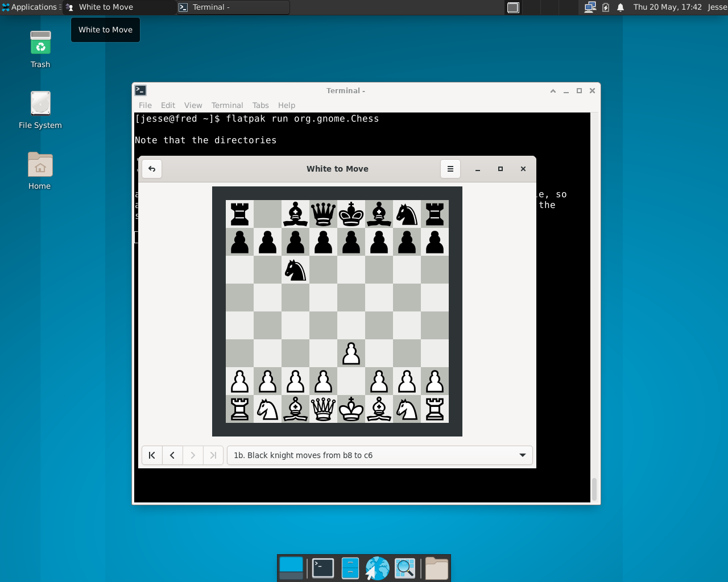
Task: Open the Terminal File menu
Action: pyautogui.click(x=145, y=105)
